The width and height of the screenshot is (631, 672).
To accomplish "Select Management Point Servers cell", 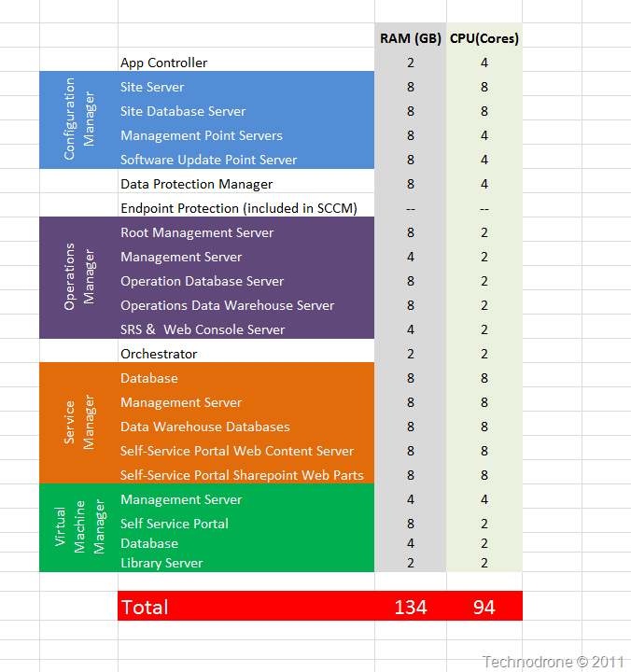I will (246, 133).
